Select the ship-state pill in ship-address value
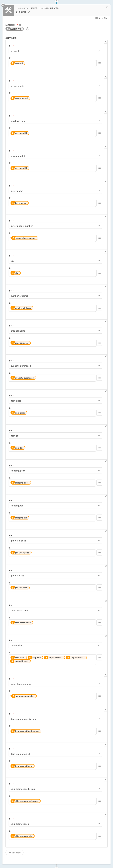The width and height of the screenshot is (113, 868). click(x=19, y=657)
